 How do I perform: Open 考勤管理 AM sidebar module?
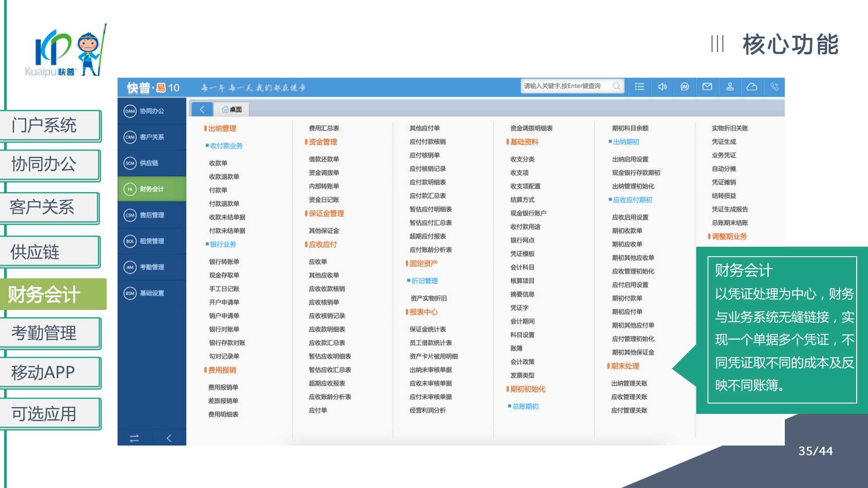152,267
